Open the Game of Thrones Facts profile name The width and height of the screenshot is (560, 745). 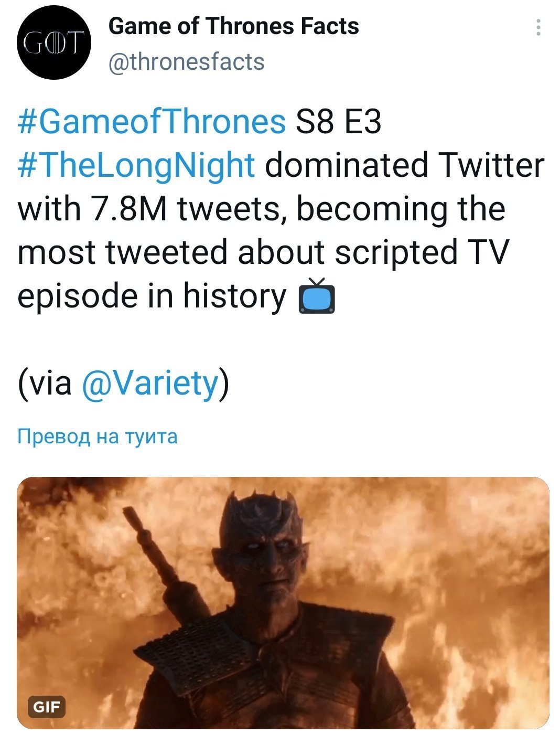[x=233, y=26]
